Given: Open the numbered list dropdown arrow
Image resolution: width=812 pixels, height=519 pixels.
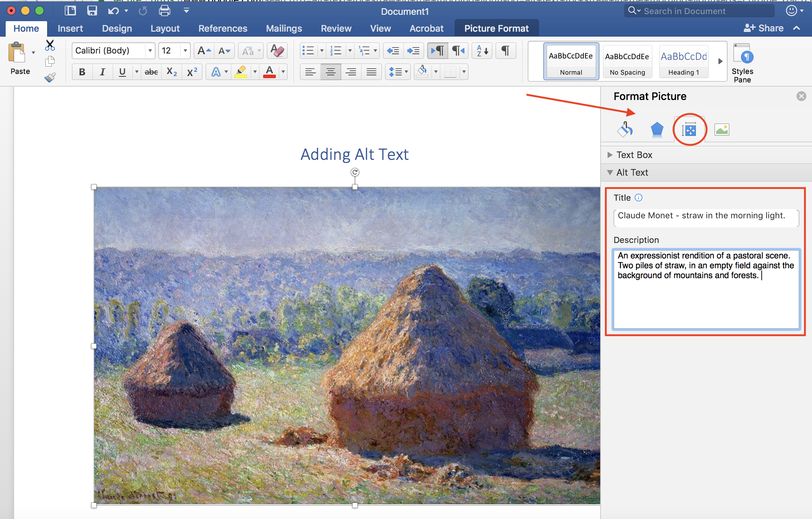Looking at the screenshot, I should coord(350,51).
